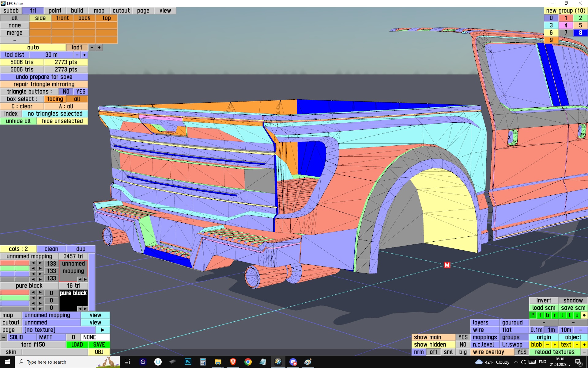Click repair triangle mirroring
The width and height of the screenshot is (588, 368).
44,84
